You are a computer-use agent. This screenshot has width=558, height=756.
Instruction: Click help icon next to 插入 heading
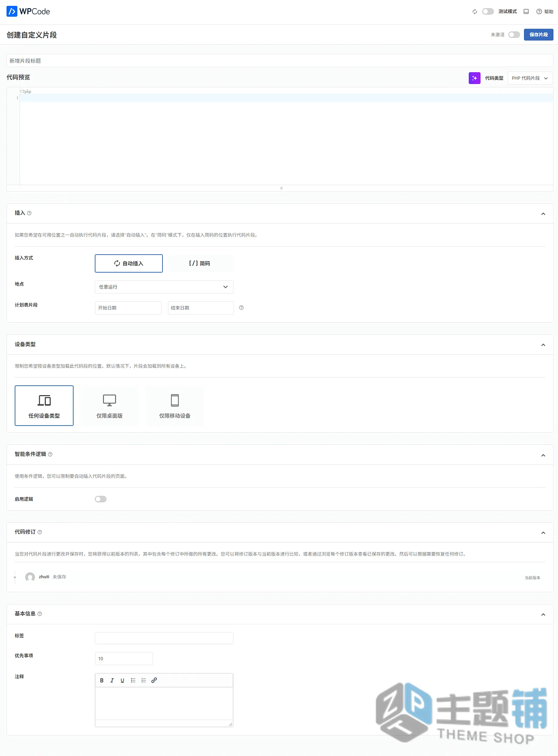click(x=29, y=213)
